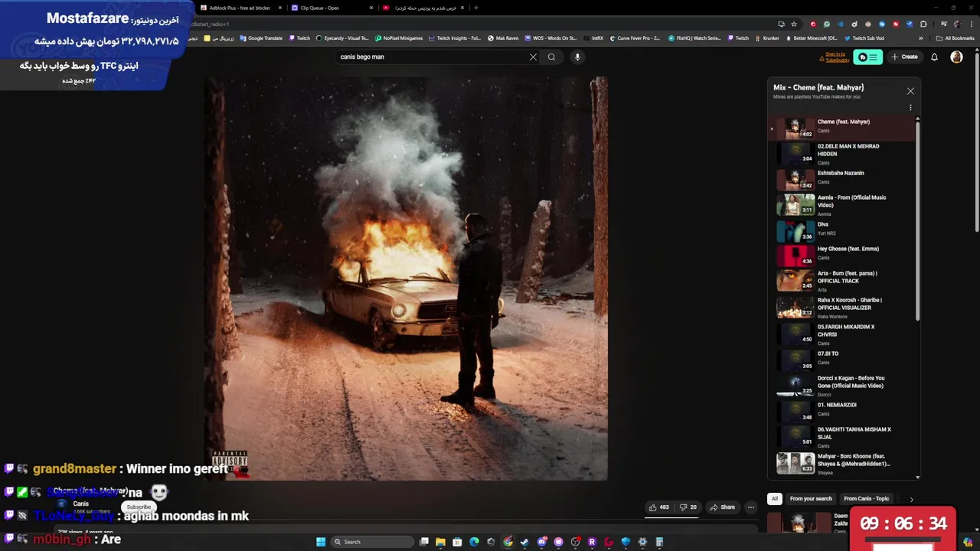This screenshot has height=551, width=980.
Task: Play 05.FARGH MIKARDIM X CHVRSI
Action: (x=842, y=334)
